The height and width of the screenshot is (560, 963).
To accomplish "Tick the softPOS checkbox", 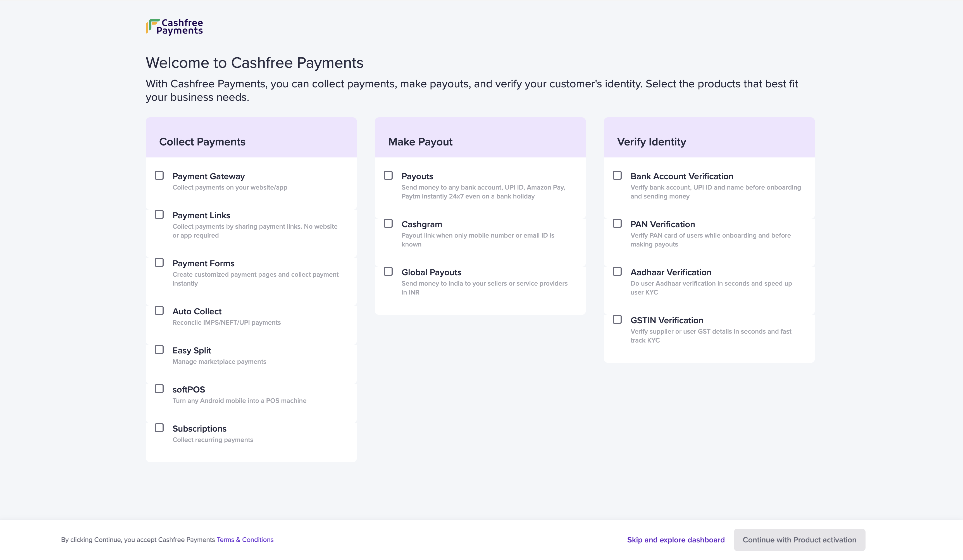I will coord(159,389).
